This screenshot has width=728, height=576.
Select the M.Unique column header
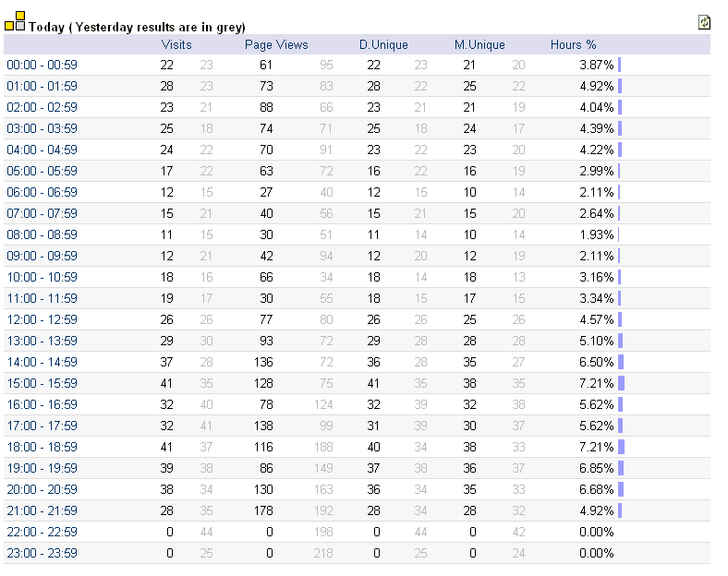479,44
